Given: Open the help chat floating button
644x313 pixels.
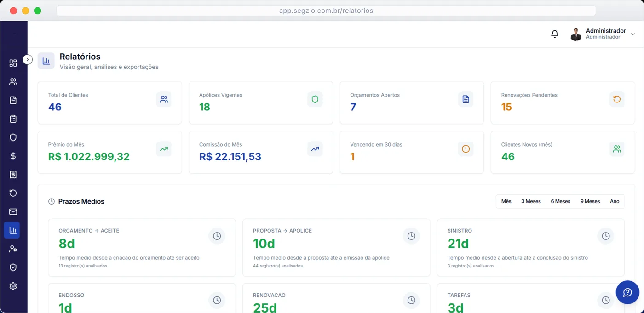Looking at the screenshot, I should click(627, 292).
